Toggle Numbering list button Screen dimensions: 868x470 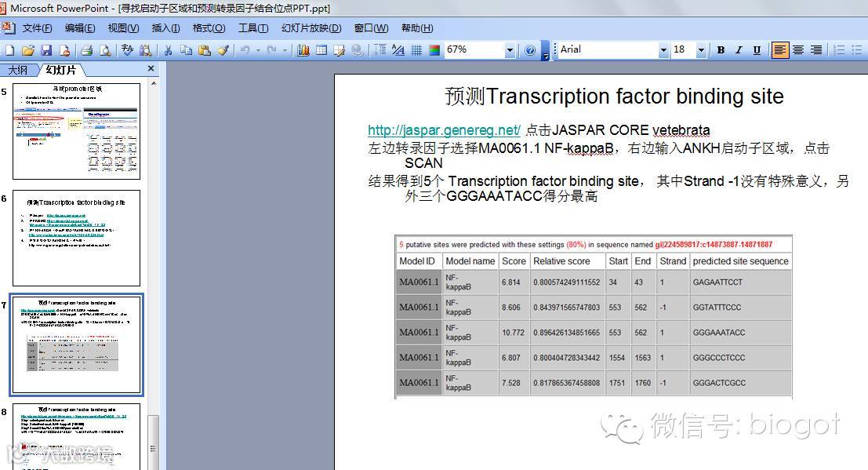pyautogui.click(x=839, y=50)
